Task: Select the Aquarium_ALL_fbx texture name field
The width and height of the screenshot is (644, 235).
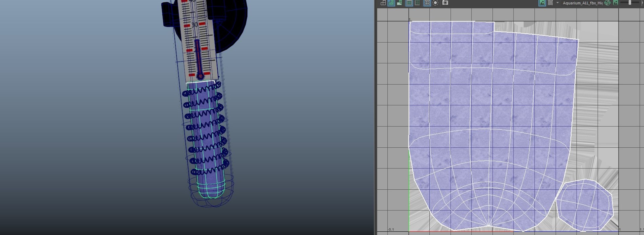Action: (x=582, y=3)
